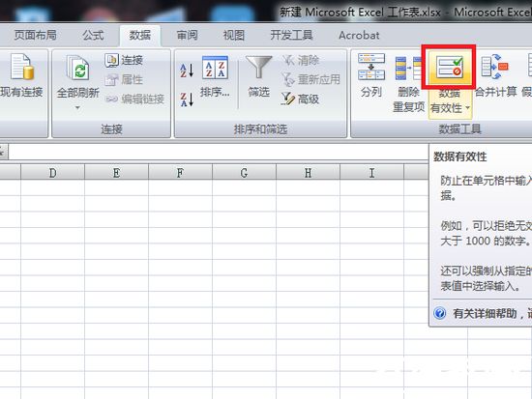Sort ascending with the A-to-Z icon
This screenshot has width=532, height=399.
point(187,71)
